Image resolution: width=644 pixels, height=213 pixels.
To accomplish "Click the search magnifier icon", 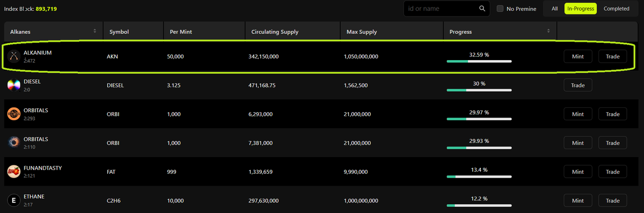I will [x=482, y=9].
